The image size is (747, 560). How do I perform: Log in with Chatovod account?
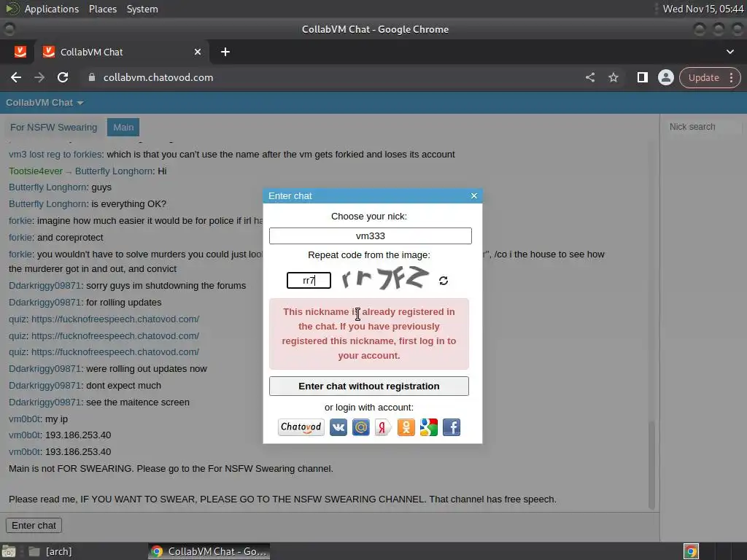301,427
